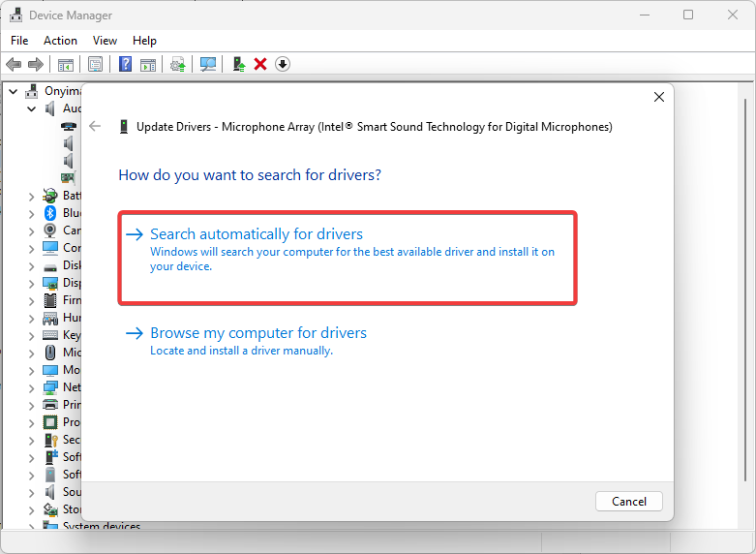756x554 pixels.
Task: Collapse the Audio inputs and outputs node
Action: (31, 108)
